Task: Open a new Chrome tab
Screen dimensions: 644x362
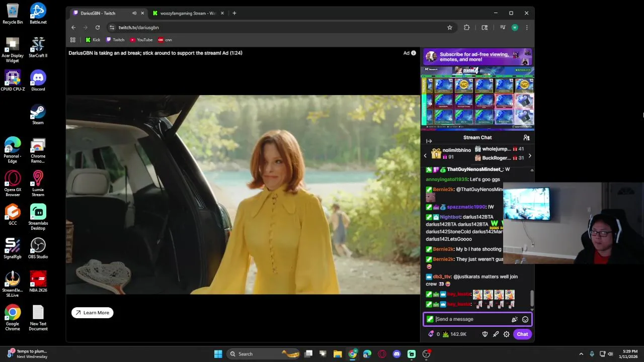Action: pyautogui.click(x=234, y=13)
